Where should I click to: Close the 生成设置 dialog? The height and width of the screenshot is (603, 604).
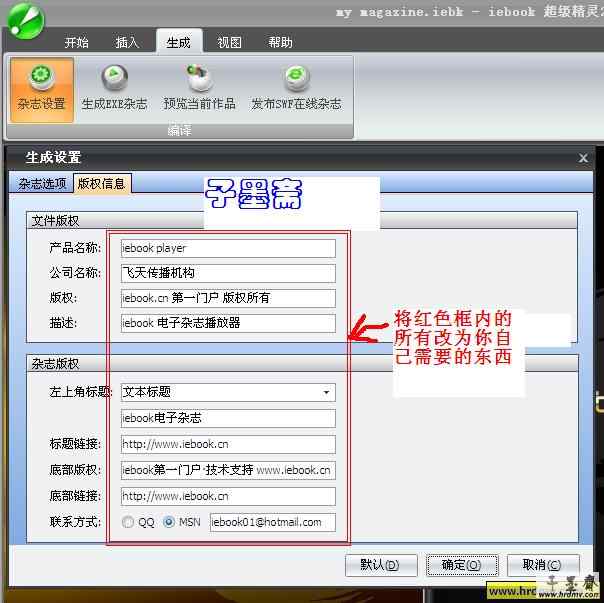pos(583,158)
